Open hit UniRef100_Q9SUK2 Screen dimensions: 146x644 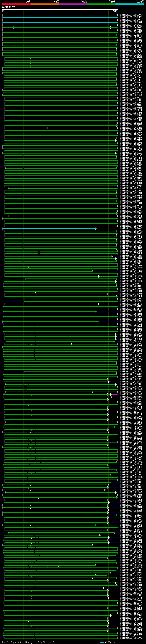pyautogui.click(x=131, y=17)
